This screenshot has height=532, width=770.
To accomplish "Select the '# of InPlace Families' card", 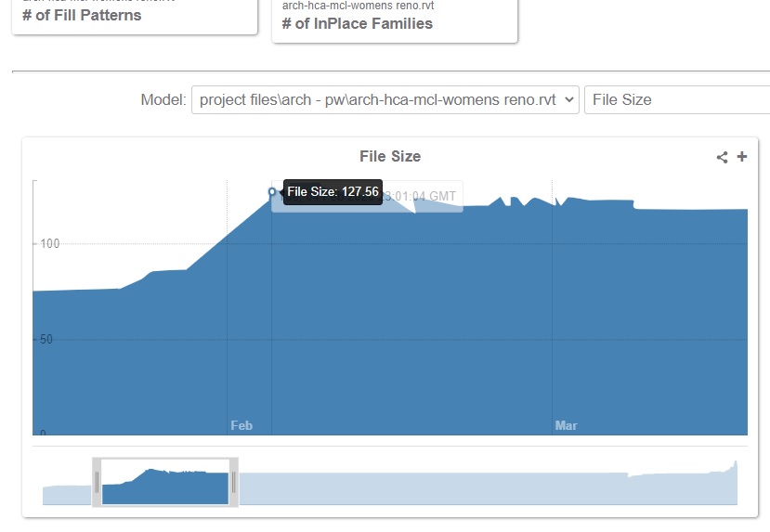I will point(395,22).
